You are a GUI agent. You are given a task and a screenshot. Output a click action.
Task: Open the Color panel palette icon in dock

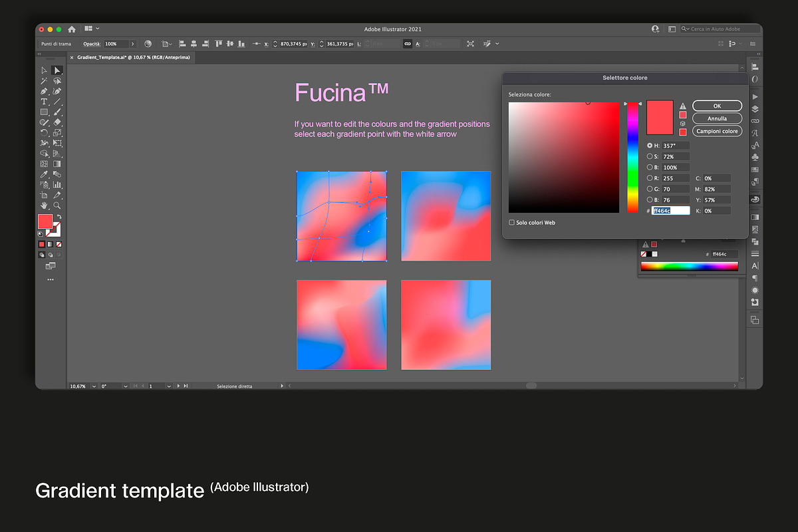coord(755,199)
